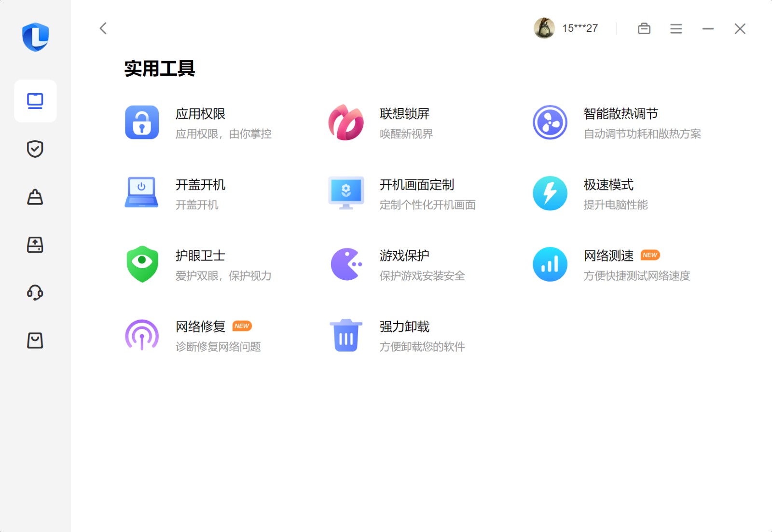Click the NEW badge beside 网络测速
This screenshot has width=772, height=532.
pyautogui.click(x=650, y=255)
